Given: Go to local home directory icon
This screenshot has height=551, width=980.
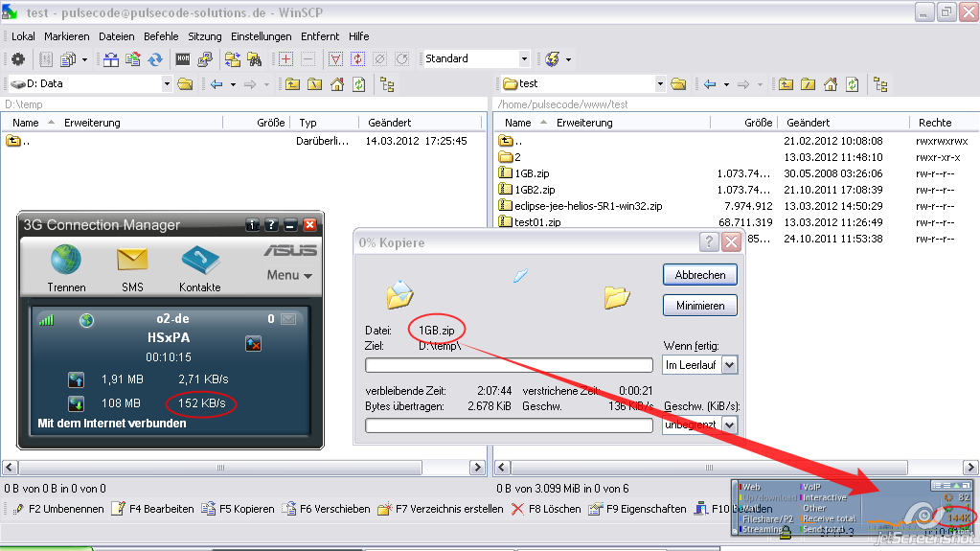Looking at the screenshot, I should click(337, 83).
